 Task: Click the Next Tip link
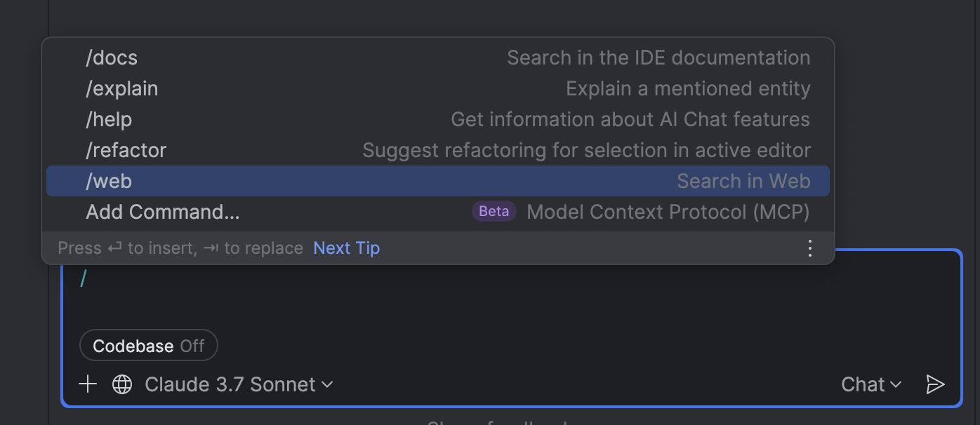(346, 248)
